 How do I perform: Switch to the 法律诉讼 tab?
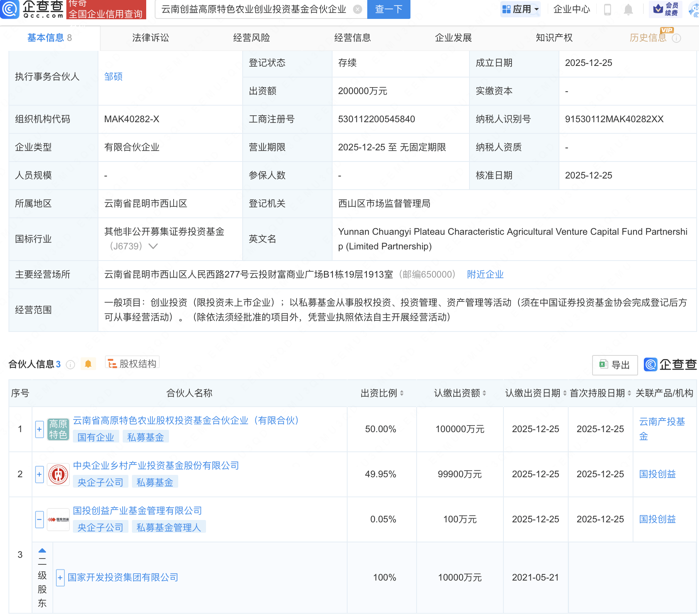[x=150, y=38]
